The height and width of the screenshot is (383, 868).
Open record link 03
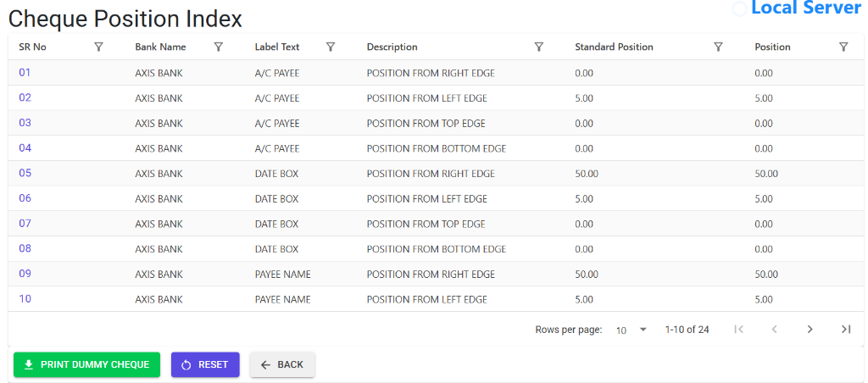[25, 123]
